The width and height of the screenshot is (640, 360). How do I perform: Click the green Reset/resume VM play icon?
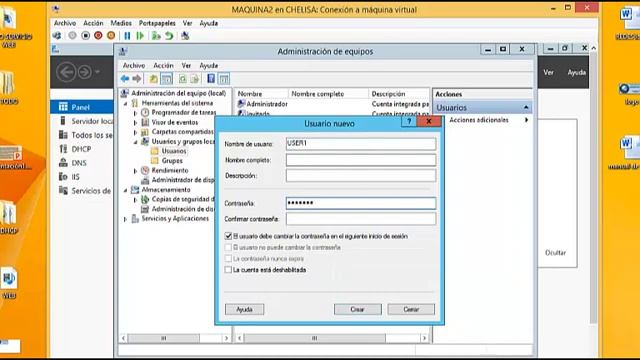pos(140,36)
